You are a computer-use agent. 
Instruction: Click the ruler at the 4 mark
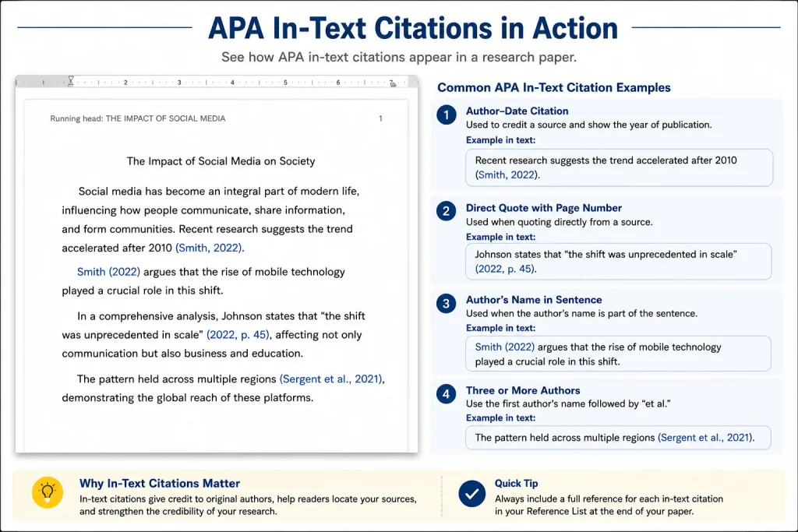232,83
